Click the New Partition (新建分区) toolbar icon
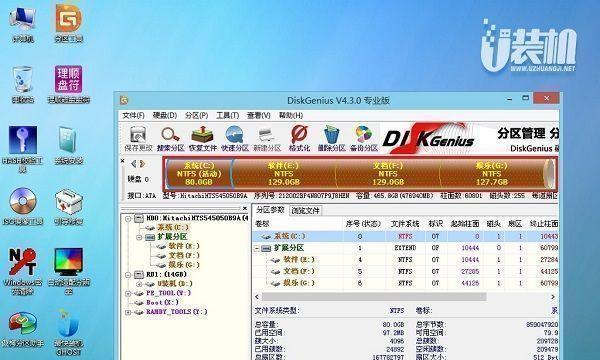This screenshot has width=600, height=360. pyautogui.click(x=267, y=138)
